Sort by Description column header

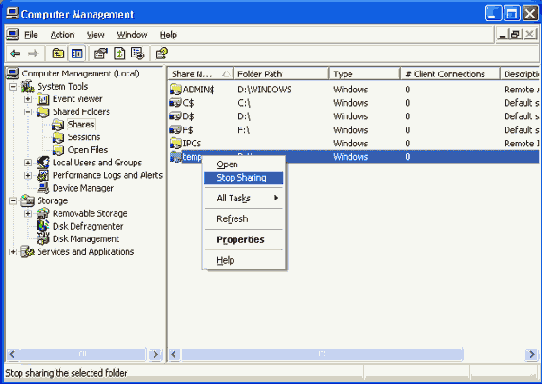point(520,74)
